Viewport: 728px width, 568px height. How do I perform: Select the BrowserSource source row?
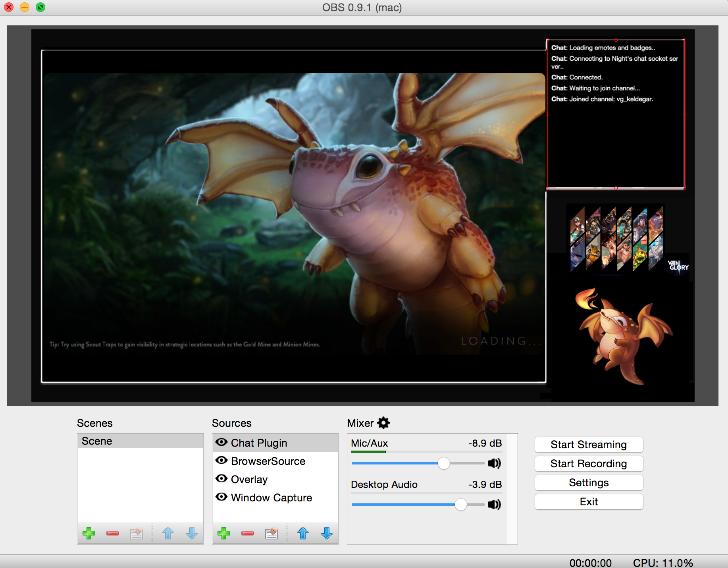pyautogui.click(x=275, y=461)
